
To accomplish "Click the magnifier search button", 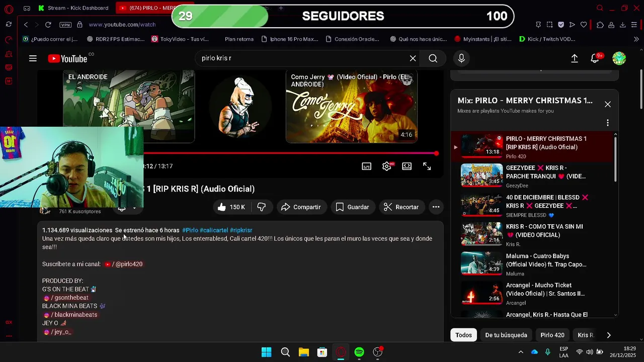I will [x=433, y=58].
